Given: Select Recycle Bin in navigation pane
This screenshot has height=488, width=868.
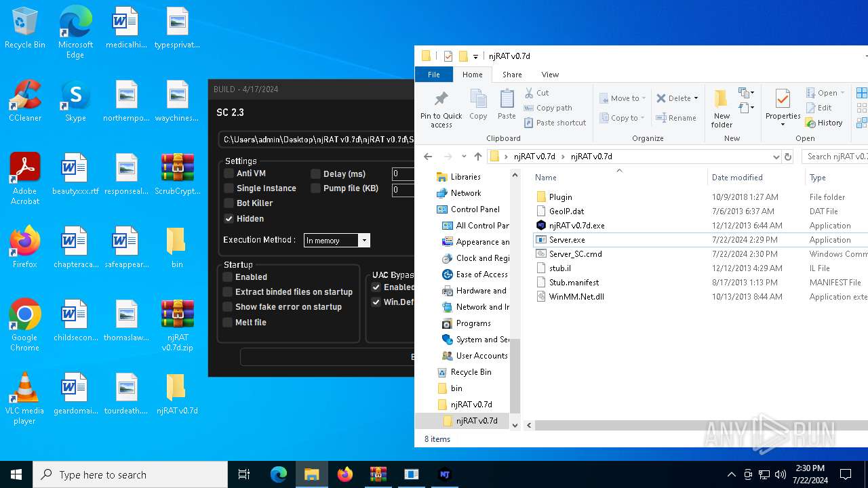Looking at the screenshot, I should point(471,372).
